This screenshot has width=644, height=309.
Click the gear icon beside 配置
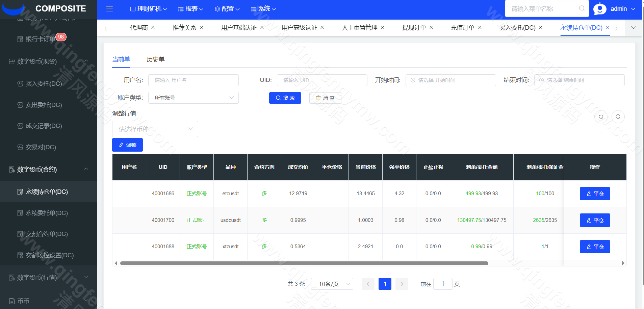click(217, 9)
